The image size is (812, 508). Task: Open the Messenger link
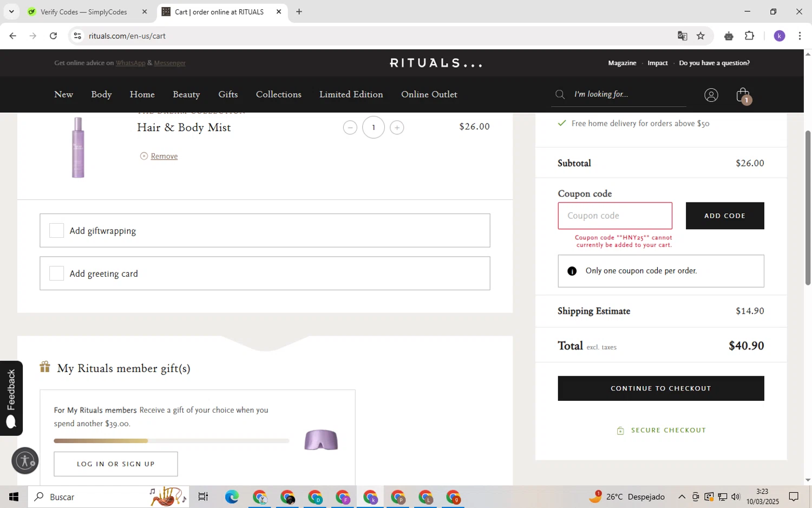[x=169, y=63]
